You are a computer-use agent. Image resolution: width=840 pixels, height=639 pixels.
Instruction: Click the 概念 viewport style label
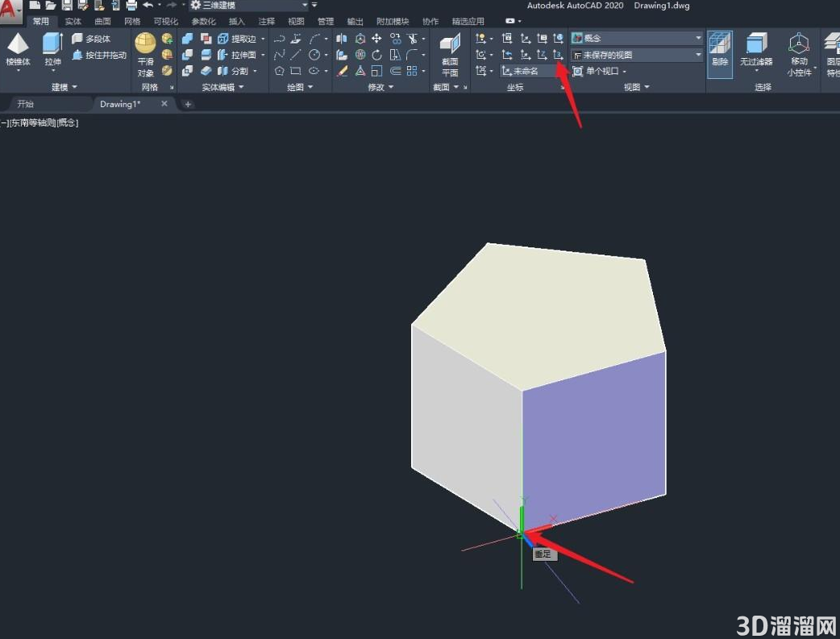pyautogui.click(x=67, y=122)
